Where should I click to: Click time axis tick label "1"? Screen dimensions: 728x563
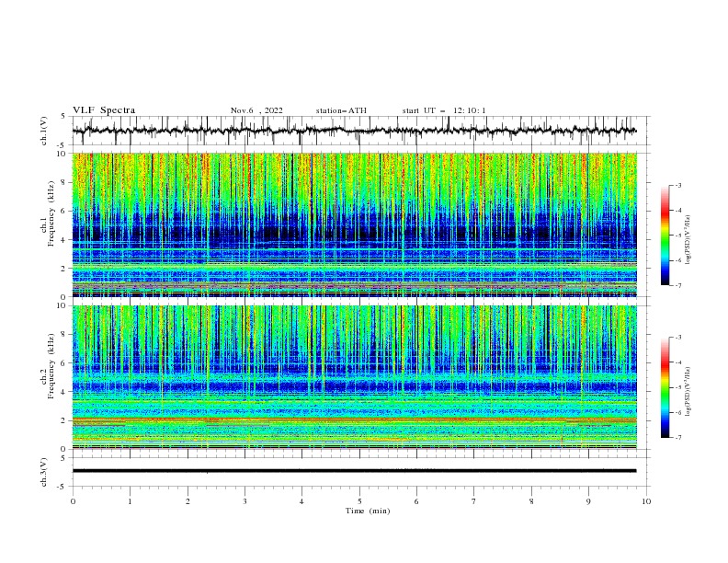131,501
